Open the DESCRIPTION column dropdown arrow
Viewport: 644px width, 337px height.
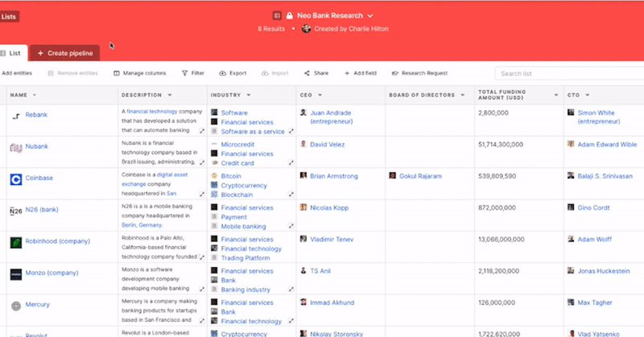click(x=170, y=95)
